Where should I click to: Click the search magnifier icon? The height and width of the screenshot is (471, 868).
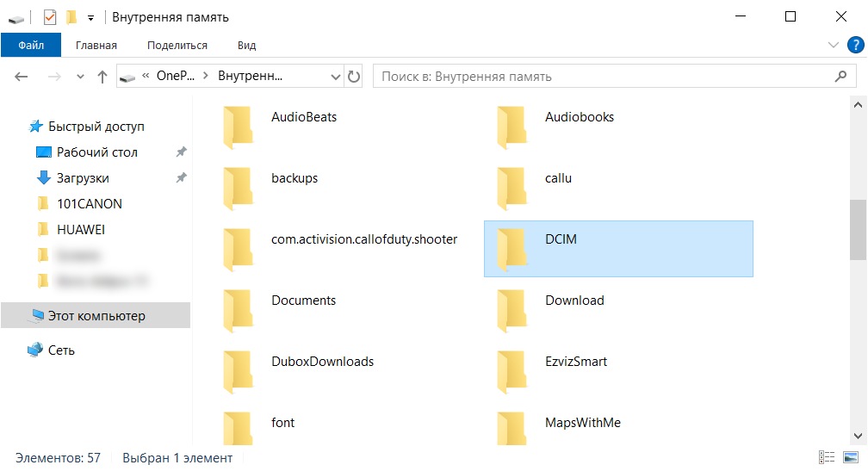[x=840, y=76]
